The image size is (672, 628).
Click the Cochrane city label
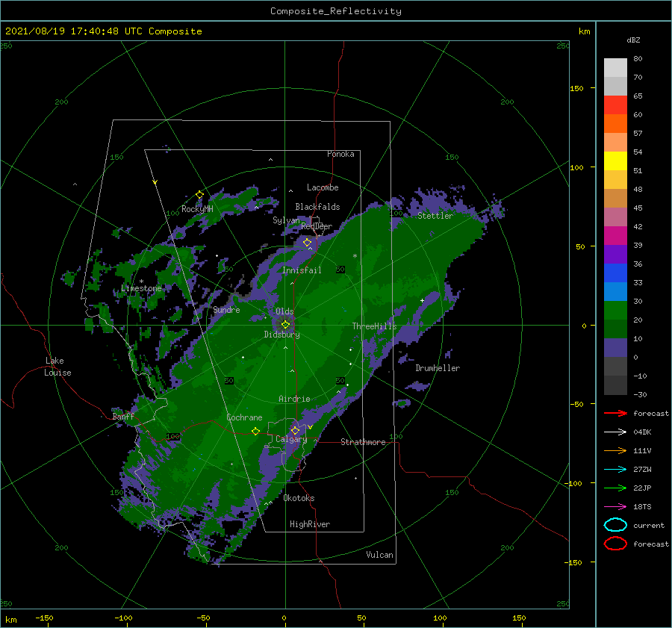[x=244, y=417]
